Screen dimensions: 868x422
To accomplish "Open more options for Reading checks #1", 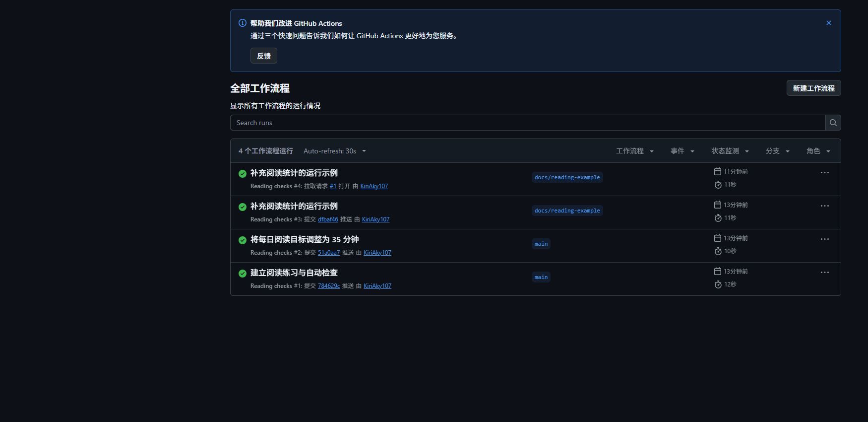I will point(825,273).
